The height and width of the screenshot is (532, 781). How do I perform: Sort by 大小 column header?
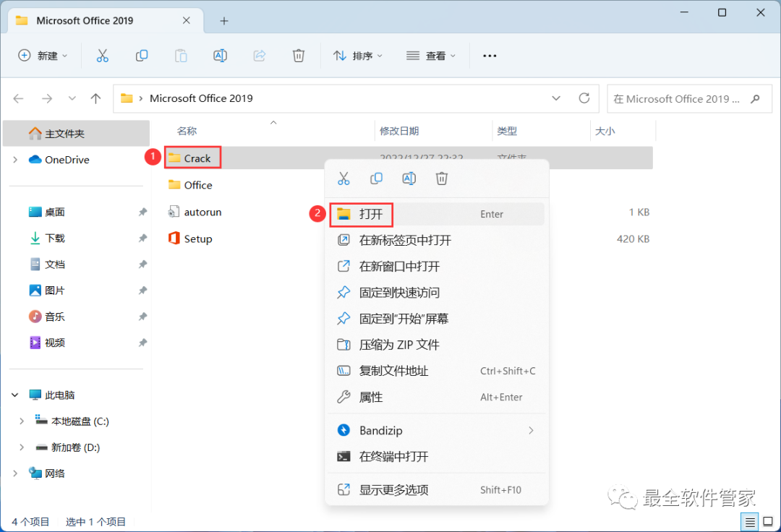605,131
